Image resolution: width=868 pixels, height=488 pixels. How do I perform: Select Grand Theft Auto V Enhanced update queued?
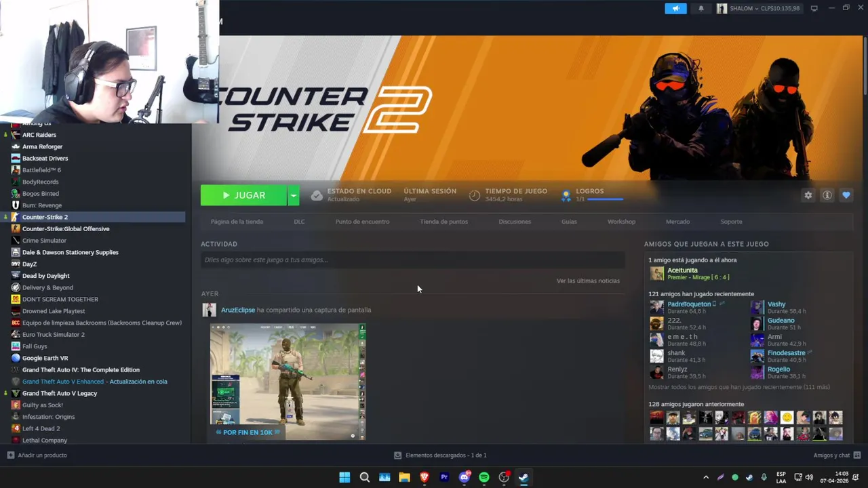coord(95,382)
